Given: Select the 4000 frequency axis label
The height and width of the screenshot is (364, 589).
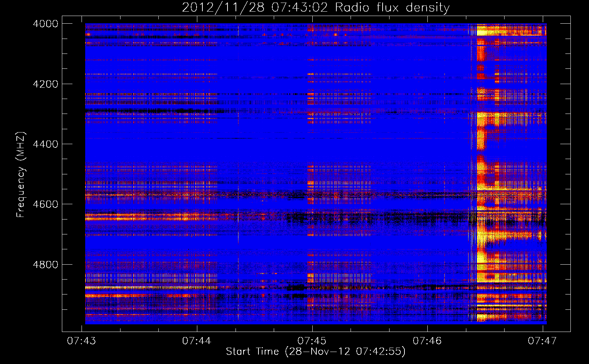Looking at the screenshot, I should tap(46, 24).
